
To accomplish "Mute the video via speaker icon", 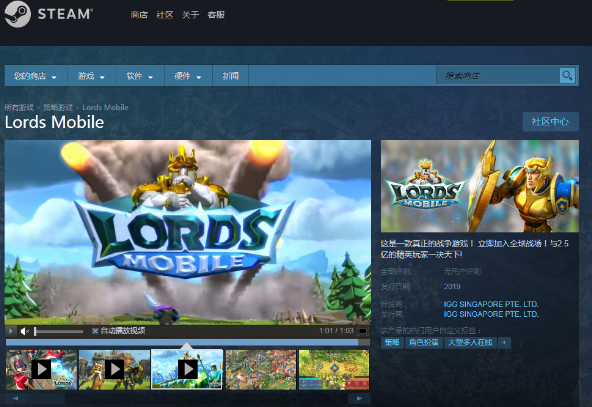I will coord(25,331).
